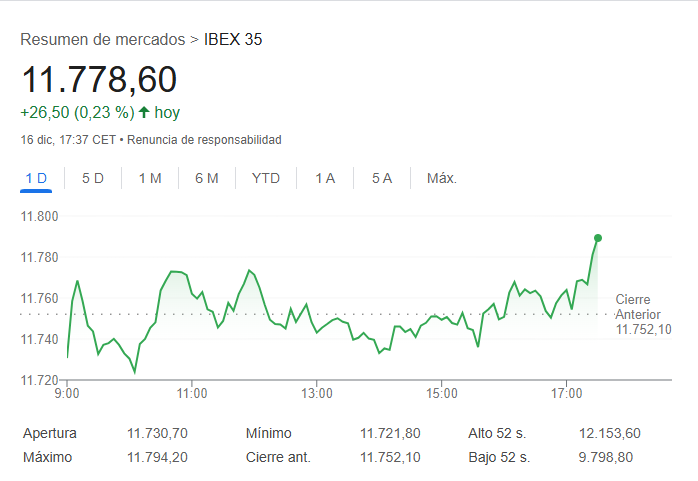Image resolution: width=698 pixels, height=481 pixels.
Task: Click the green dot at chart end
Action: 598,238
